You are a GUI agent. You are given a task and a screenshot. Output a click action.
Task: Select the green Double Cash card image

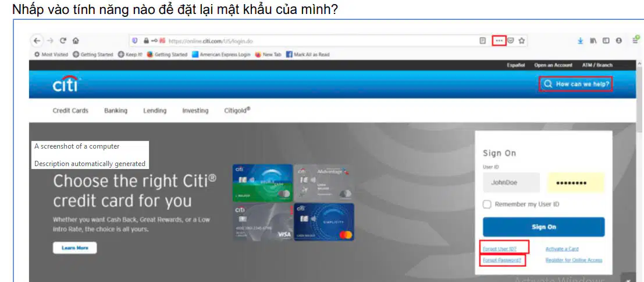262,183
